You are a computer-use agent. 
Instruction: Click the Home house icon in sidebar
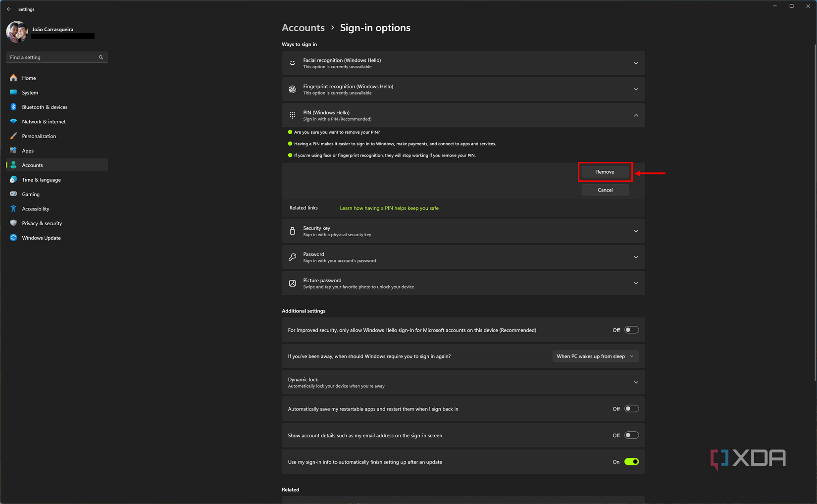(x=13, y=78)
